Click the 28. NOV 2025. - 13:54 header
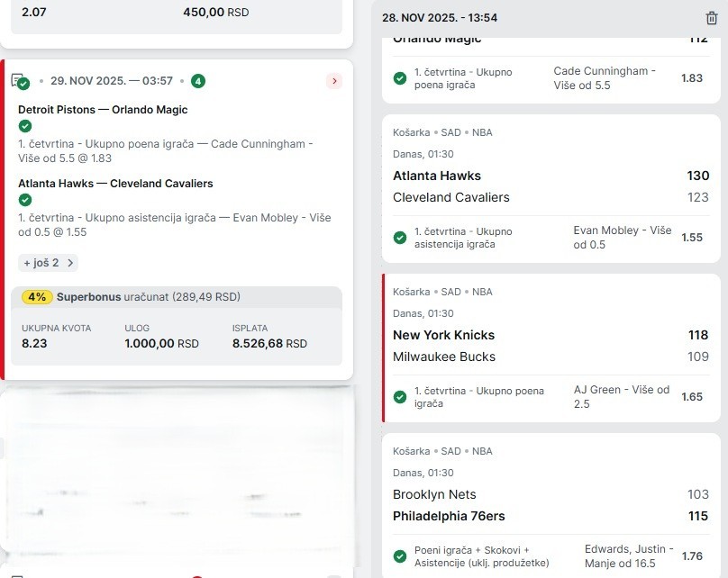Image resolution: width=728 pixels, height=578 pixels. (440, 18)
